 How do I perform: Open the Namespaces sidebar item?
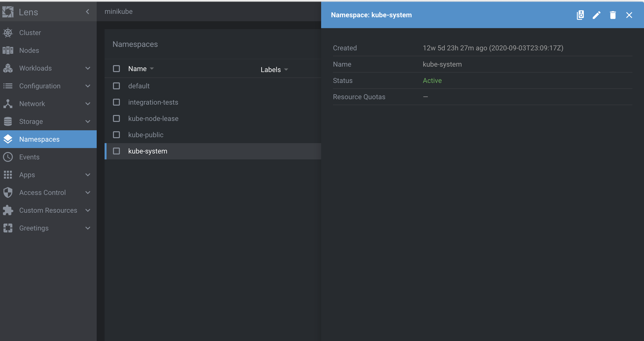coord(39,139)
